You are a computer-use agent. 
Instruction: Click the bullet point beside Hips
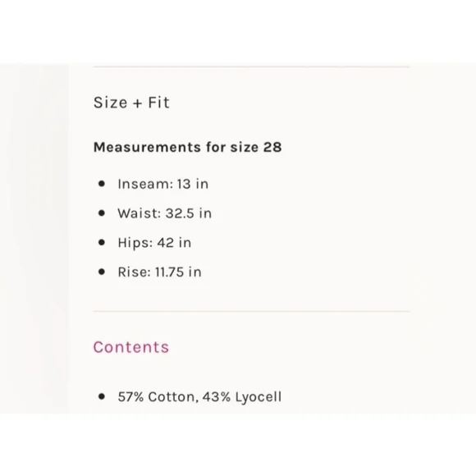tap(102, 242)
